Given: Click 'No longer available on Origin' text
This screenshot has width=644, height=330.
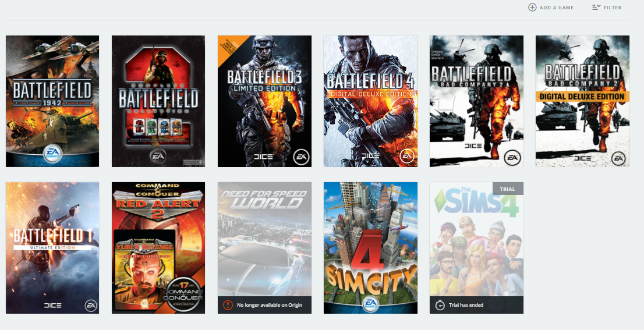Looking at the screenshot, I should (x=270, y=305).
